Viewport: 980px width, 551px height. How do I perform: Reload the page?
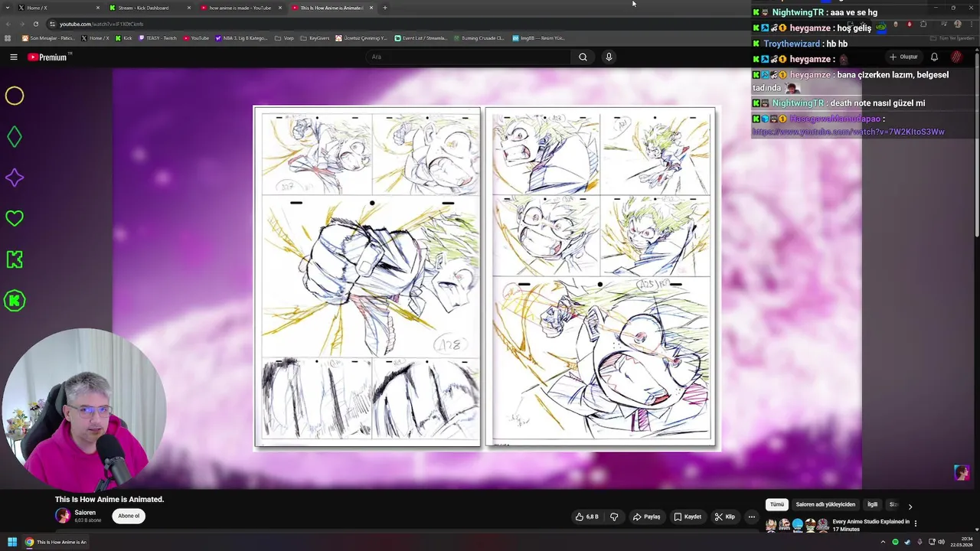click(35, 24)
